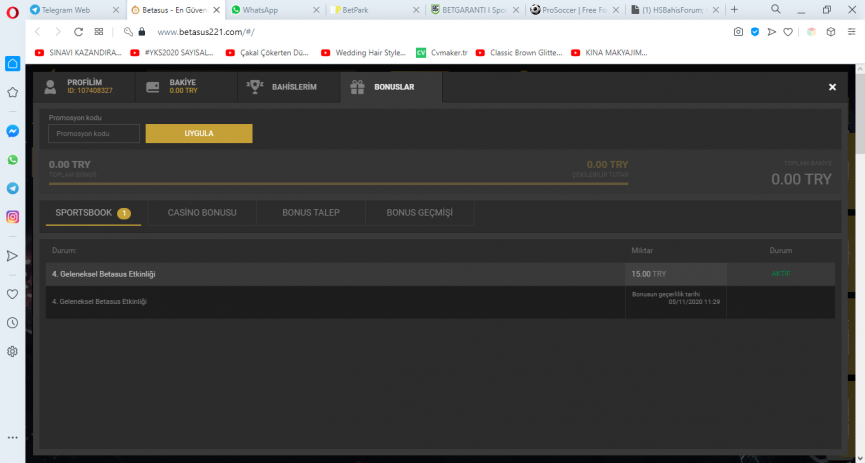Click the 15.00 TRY amount cell

pos(676,274)
